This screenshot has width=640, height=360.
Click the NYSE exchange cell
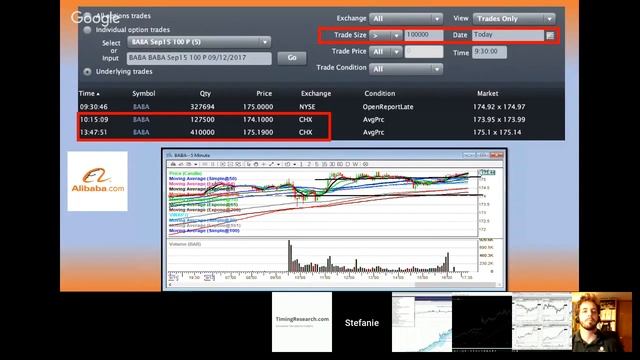[307, 107]
